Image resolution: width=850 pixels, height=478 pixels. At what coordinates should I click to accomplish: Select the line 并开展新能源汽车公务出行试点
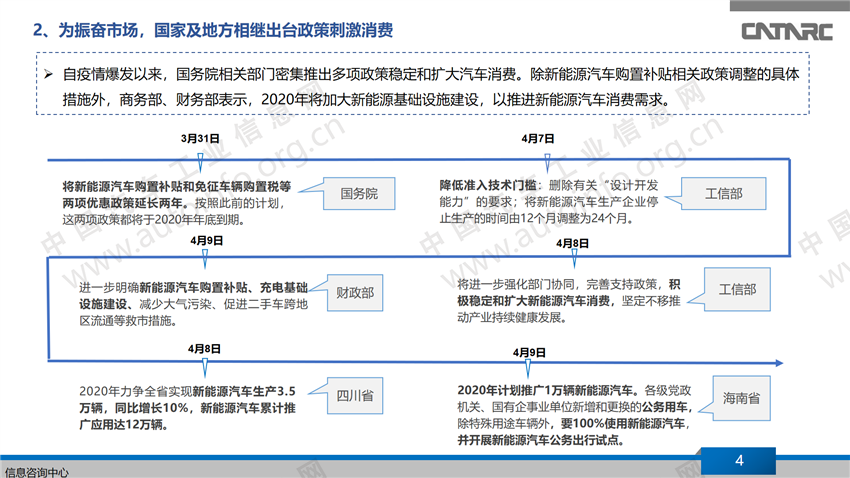coord(540,440)
